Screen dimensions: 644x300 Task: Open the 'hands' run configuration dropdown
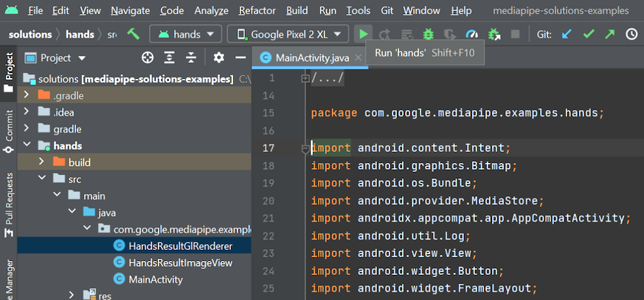tap(185, 34)
